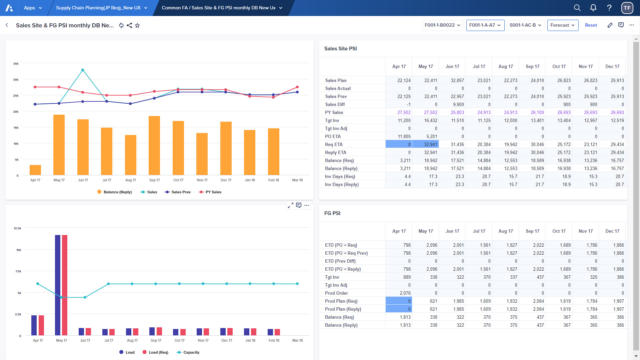The height and width of the screenshot is (360, 640).
Task: Toggle the Balance (Reply) legend item
Action: click(114, 192)
